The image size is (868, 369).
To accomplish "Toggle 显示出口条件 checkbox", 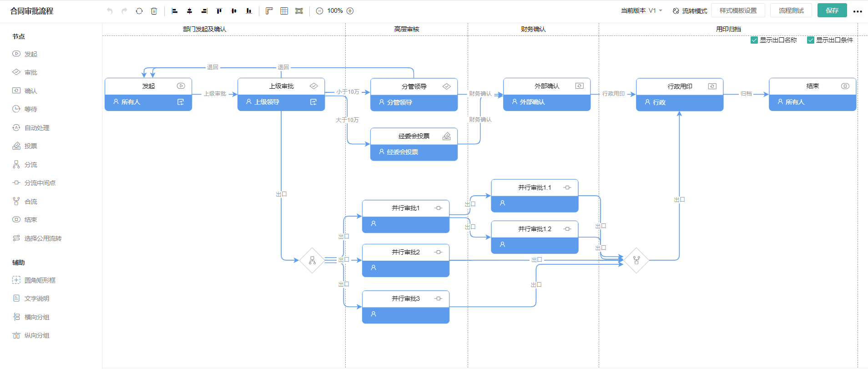I will point(810,40).
